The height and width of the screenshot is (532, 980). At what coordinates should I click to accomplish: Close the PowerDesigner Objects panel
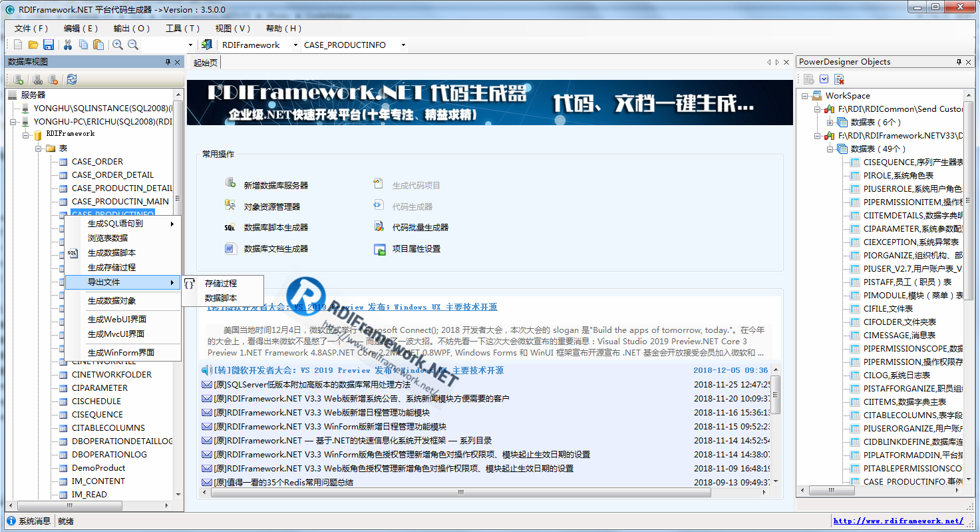tap(969, 62)
